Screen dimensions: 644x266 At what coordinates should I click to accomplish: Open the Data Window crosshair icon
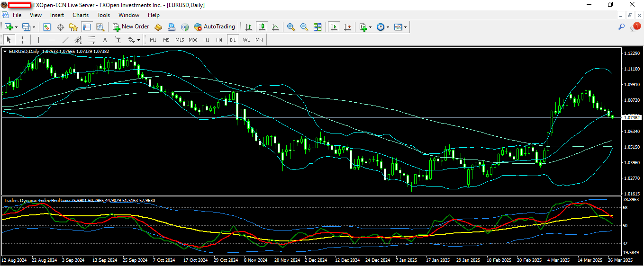tap(60, 27)
